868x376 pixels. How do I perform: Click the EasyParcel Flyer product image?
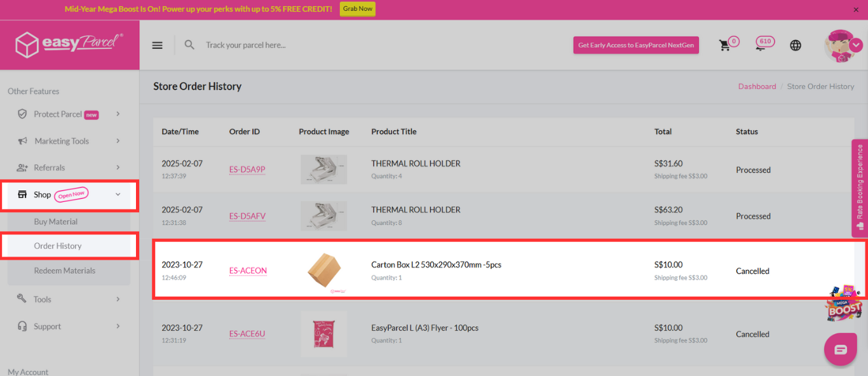pos(324,334)
